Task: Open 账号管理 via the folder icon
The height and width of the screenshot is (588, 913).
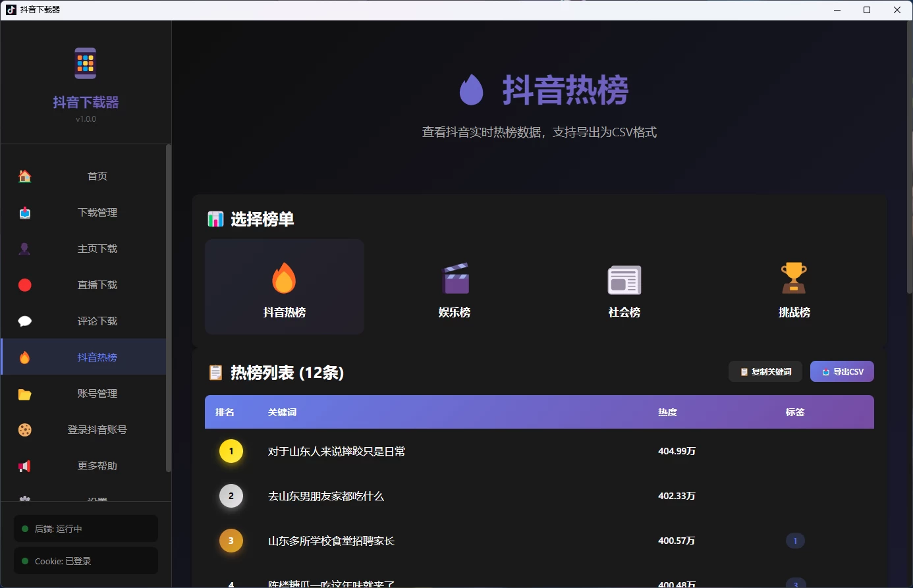Action: (24, 393)
